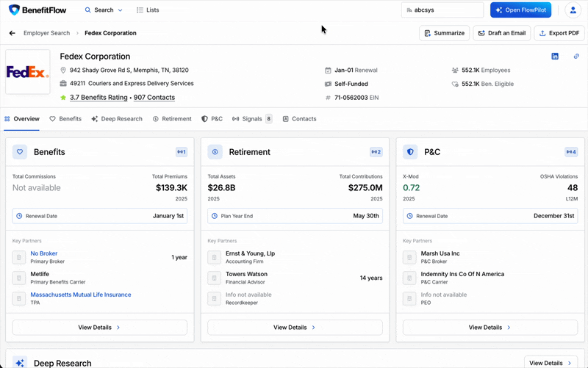Viewport: 588px width, 368px height.
Task: Switch to the Retirement tab
Action: tap(172, 119)
